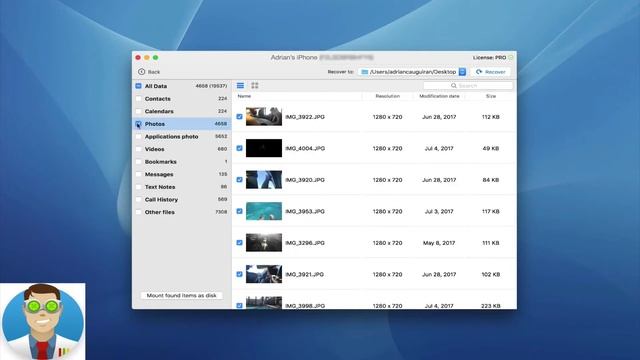Toggle the Other files checkbox
This screenshot has height=360, width=640.
click(138, 212)
